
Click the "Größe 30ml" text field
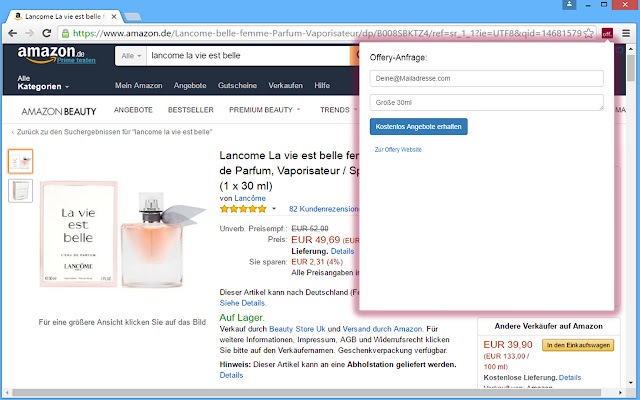coord(486,102)
